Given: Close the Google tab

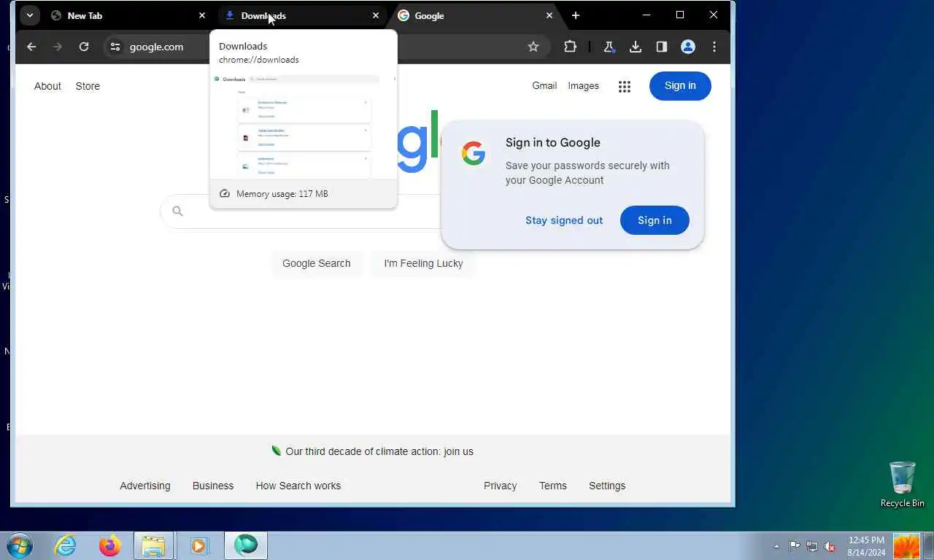Looking at the screenshot, I should [549, 15].
